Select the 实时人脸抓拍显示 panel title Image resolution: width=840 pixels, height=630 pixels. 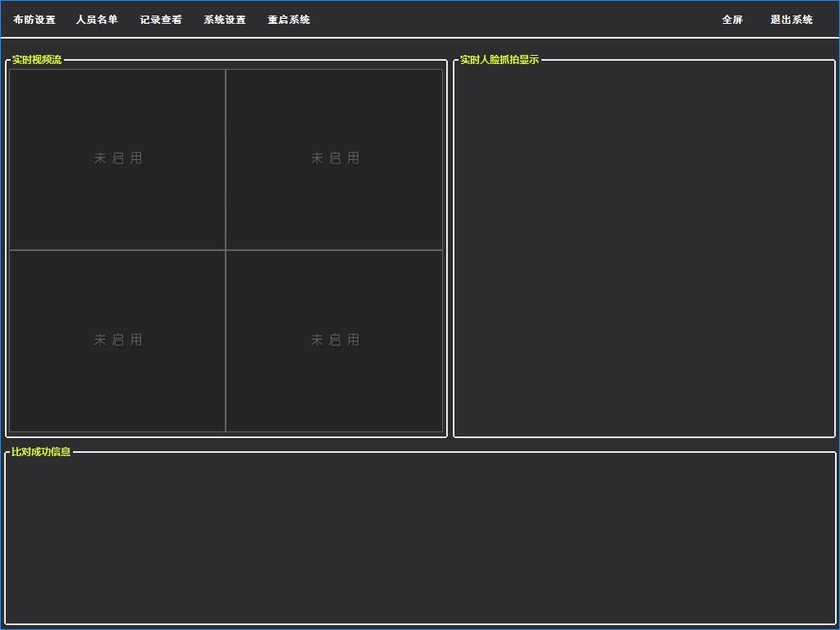tap(500, 60)
